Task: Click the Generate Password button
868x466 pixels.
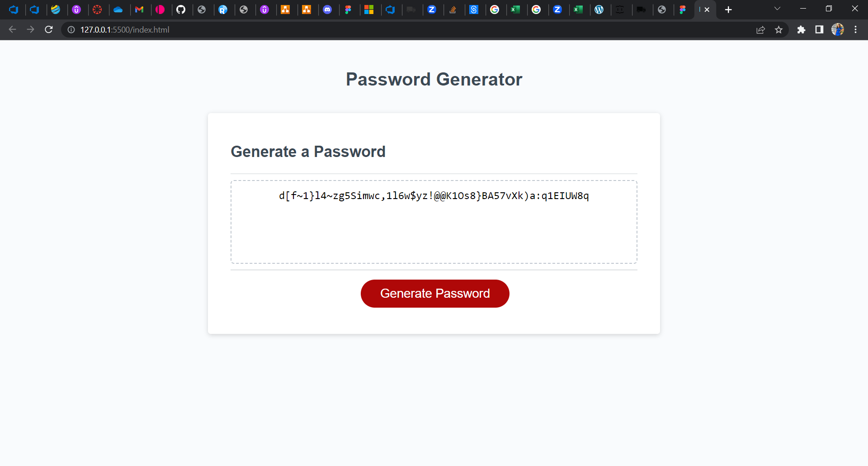Action: (434, 293)
